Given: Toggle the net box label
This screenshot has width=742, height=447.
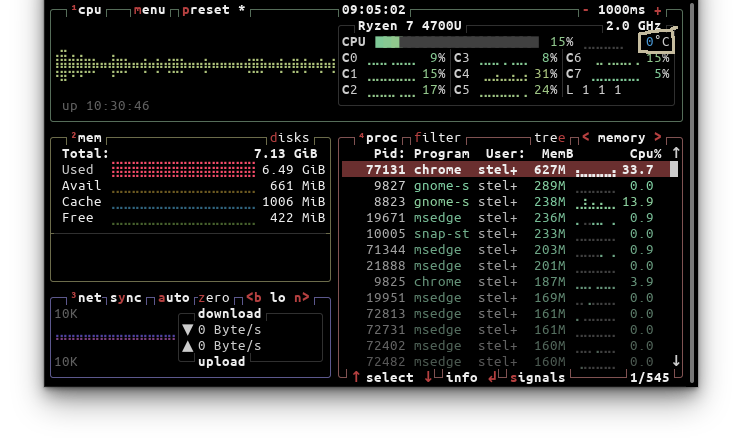Looking at the screenshot, I should (x=87, y=298).
